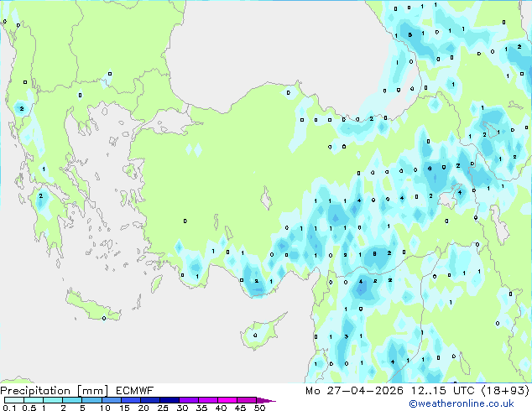Click the 'Mo 27-04-2026' date text
The image size is (532, 411).
pos(355,391)
